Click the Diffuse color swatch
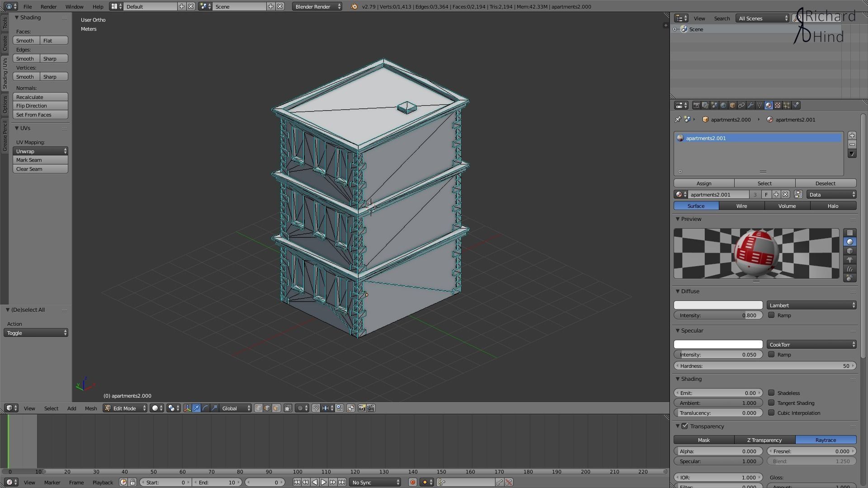The width and height of the screenshot is (868, 488). click(x=718, y=305)
